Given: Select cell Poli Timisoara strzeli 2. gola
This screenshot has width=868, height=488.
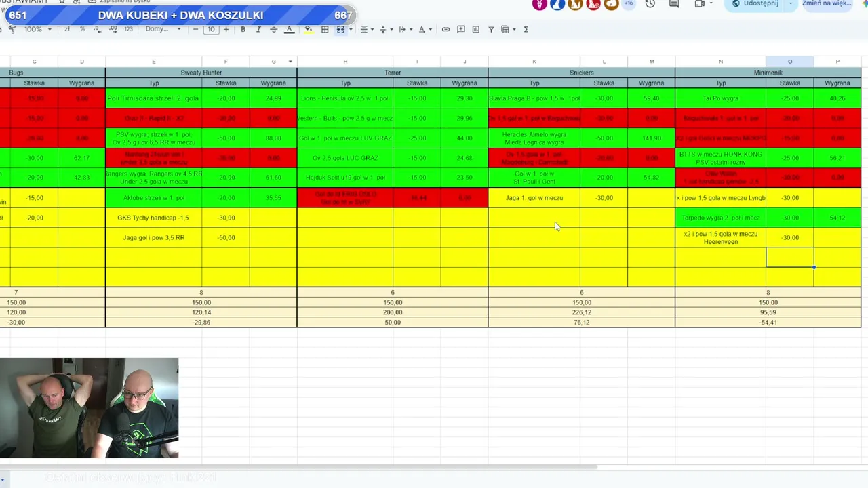Looking at the screenshot, I should tap(153, 98).
